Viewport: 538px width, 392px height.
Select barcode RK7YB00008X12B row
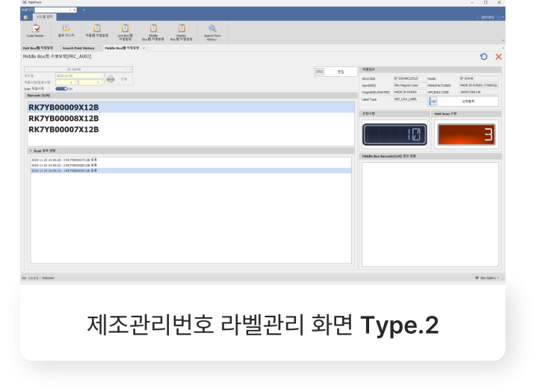[x=191, y=118]
